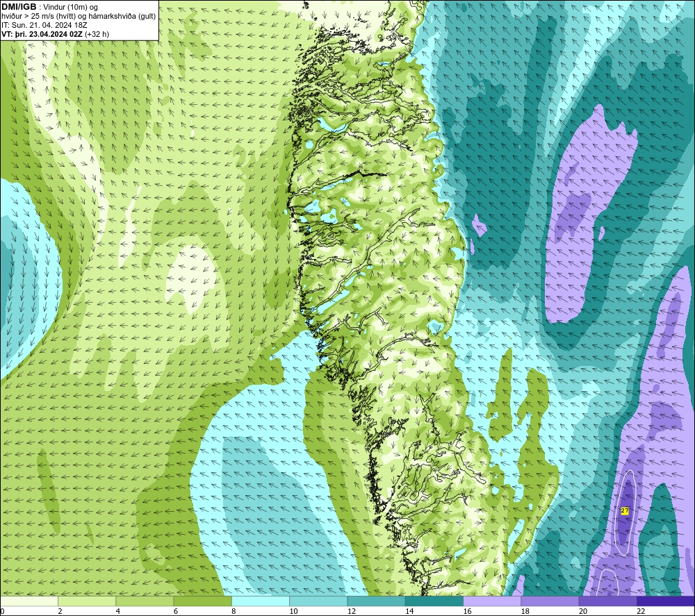Click the pale cyan 8–10 m/s legend swatch
The image size is (695, 616).
pyautogui.click(x=261, y=601)
